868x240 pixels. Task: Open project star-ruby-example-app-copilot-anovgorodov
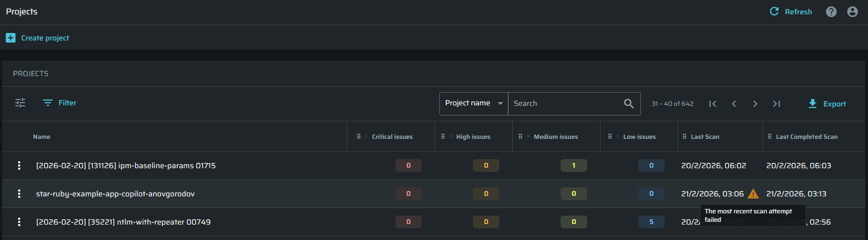tap(115, 194)
